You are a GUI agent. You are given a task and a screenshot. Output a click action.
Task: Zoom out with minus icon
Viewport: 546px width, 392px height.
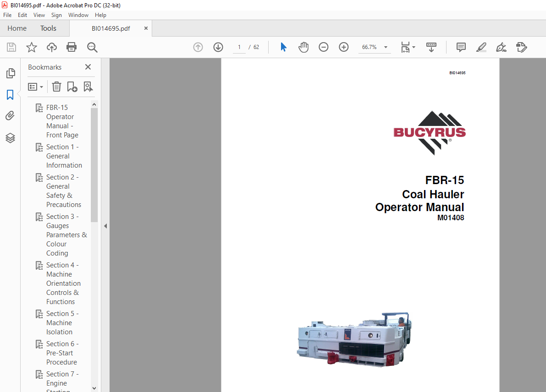pyautogui.click(x=324, y=47)
